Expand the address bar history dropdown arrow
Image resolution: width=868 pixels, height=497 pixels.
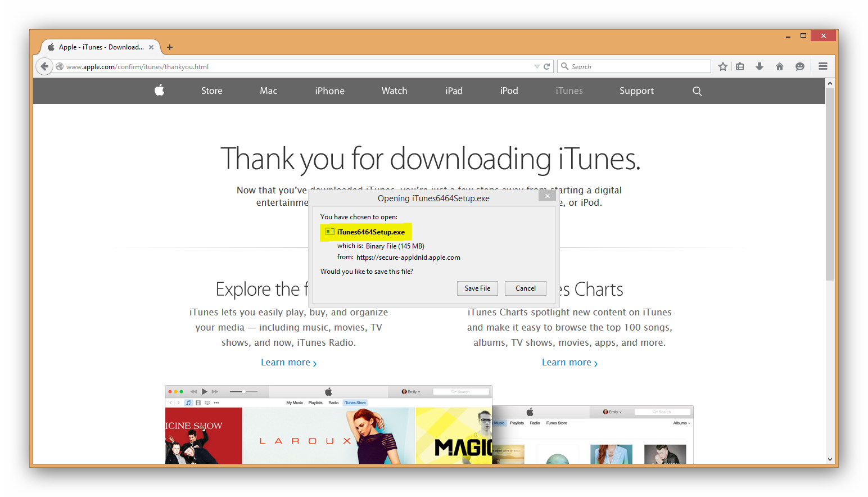537,66
